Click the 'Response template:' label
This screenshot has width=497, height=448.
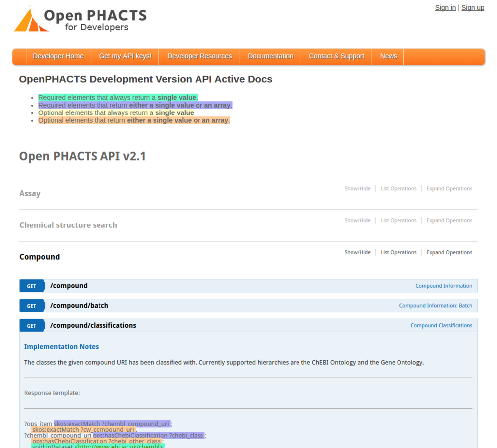point(52,393)
